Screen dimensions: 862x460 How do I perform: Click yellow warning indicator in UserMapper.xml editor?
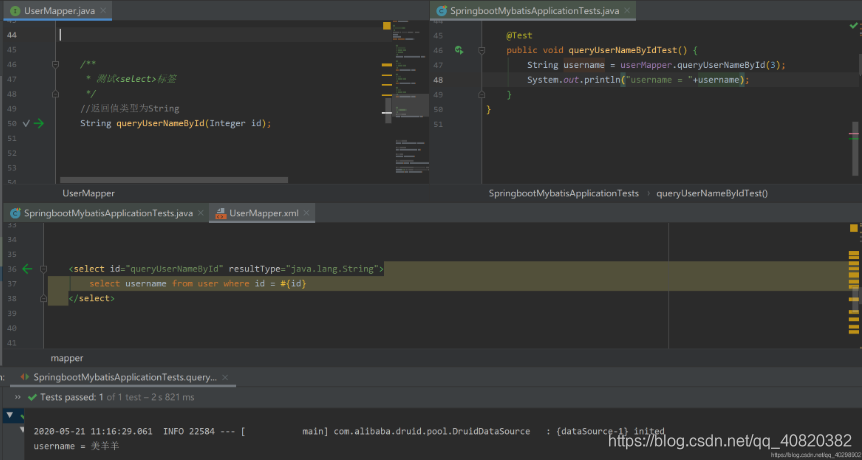coord(854,228)
